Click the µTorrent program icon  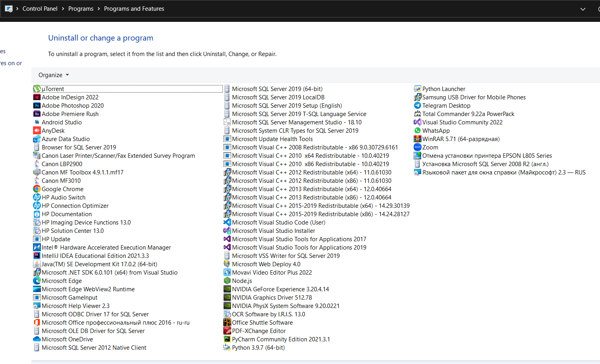[x=37, y=89]
